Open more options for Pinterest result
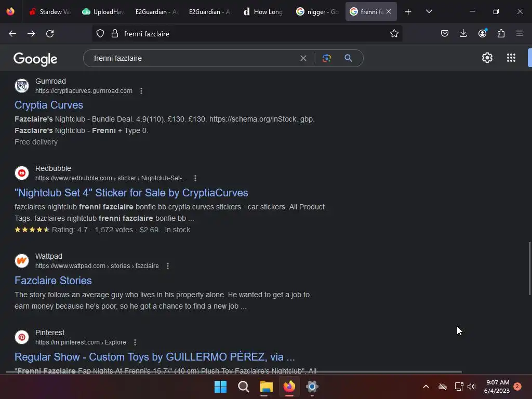 point(135,342)
